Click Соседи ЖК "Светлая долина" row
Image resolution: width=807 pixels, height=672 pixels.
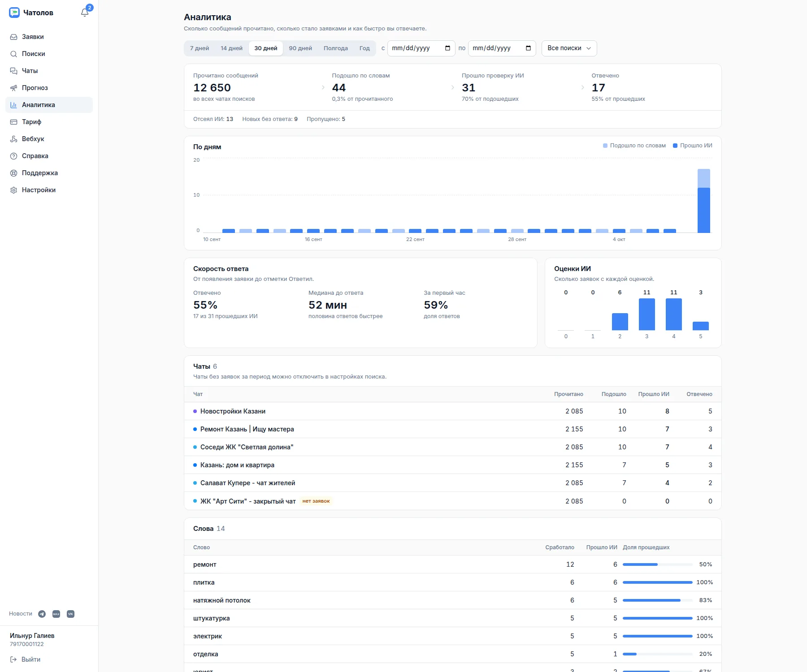click(452, 447)
